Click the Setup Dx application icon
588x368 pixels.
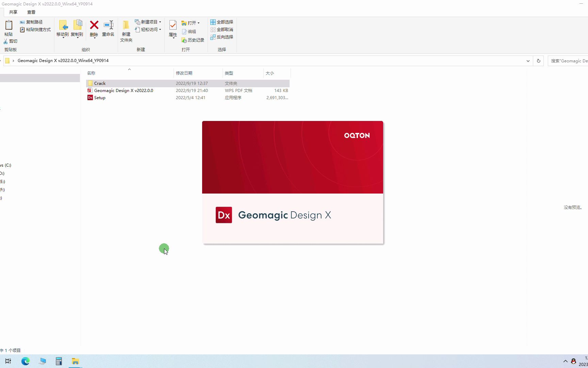coord(90,98)
